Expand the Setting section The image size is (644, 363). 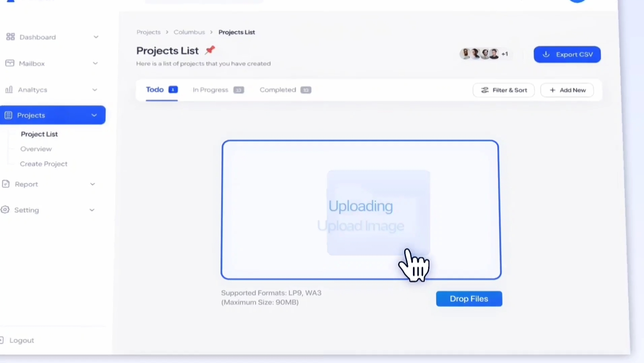pyautogui.click(x=92, y=210)
